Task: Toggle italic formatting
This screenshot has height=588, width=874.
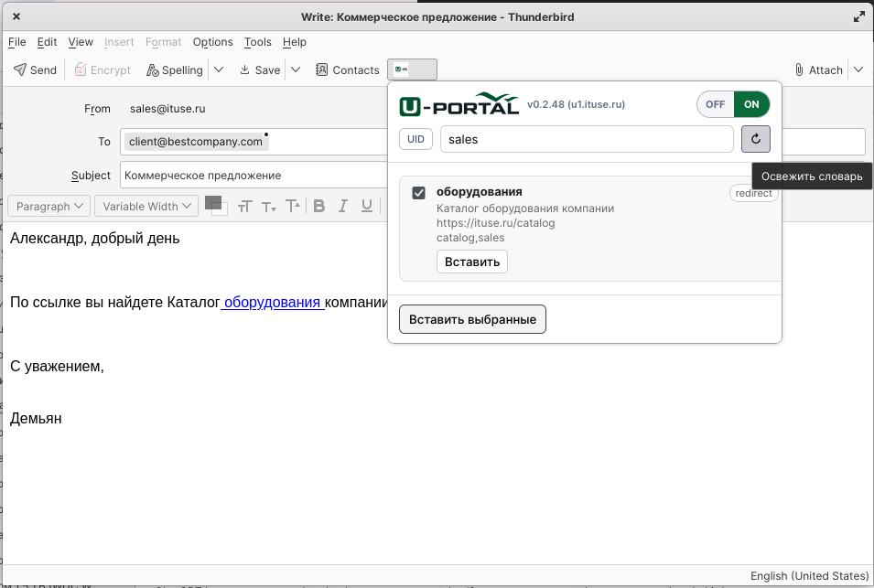Action: 343,206
